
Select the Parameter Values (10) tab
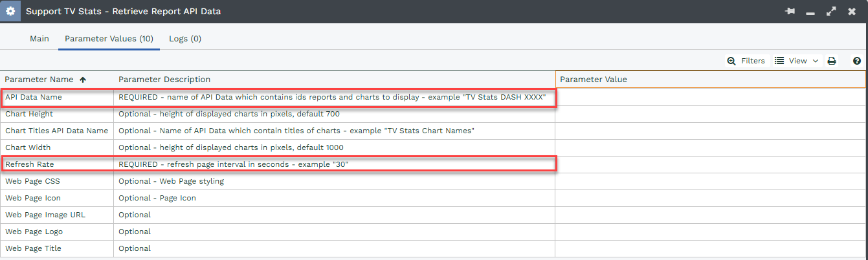pos(109,39)
